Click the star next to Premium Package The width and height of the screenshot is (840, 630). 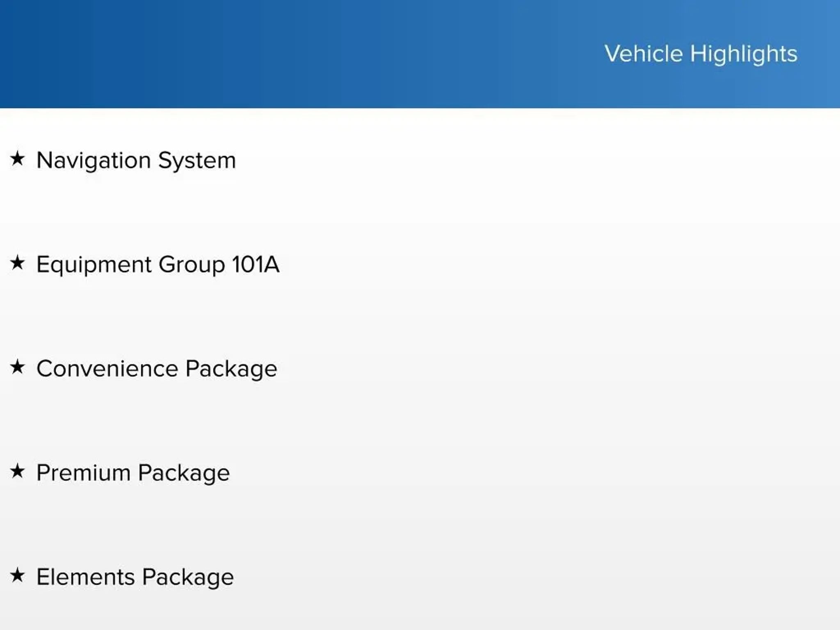(17, 471)
